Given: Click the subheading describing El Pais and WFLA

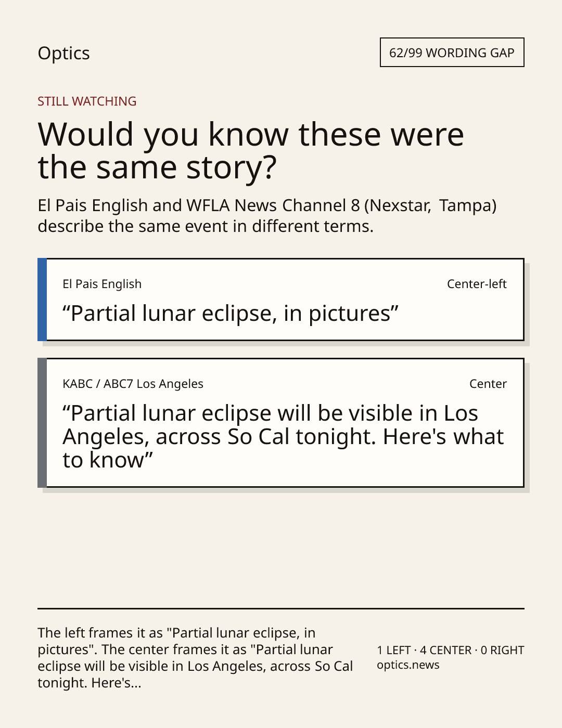Looking at the screenshot, I should coord(267,216).
